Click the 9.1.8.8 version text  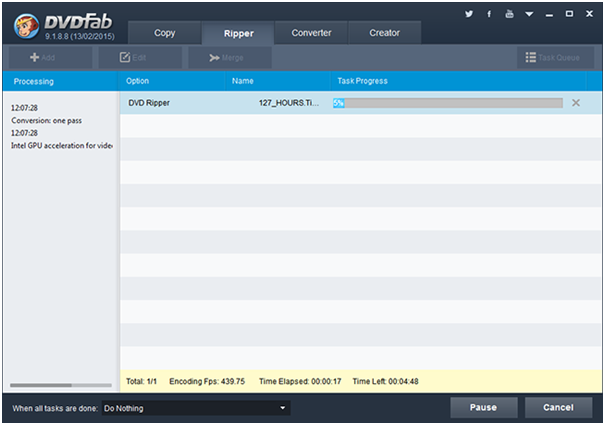tap(79, 37)
